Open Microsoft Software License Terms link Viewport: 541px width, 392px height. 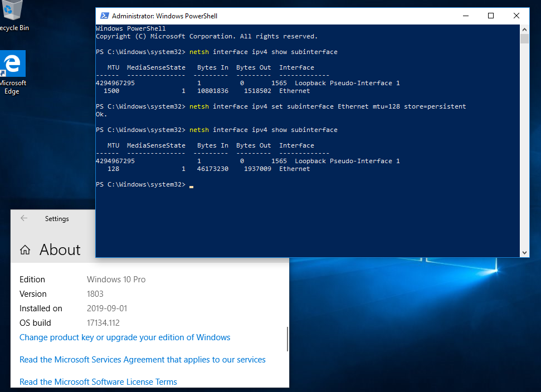click(x=98, y=381)
